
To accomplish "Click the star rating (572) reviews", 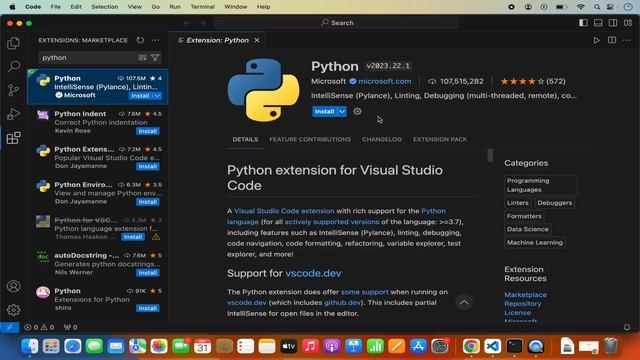I will 533,81.
